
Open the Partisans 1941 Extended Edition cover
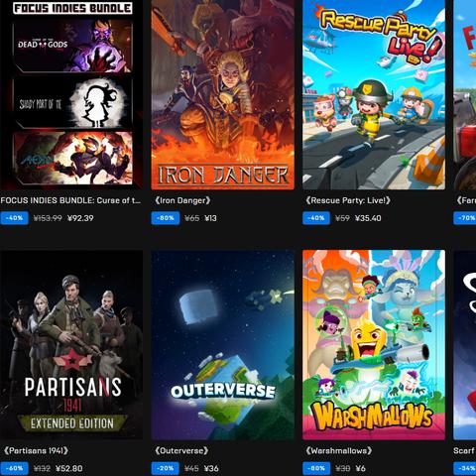[x=71, y=345]
